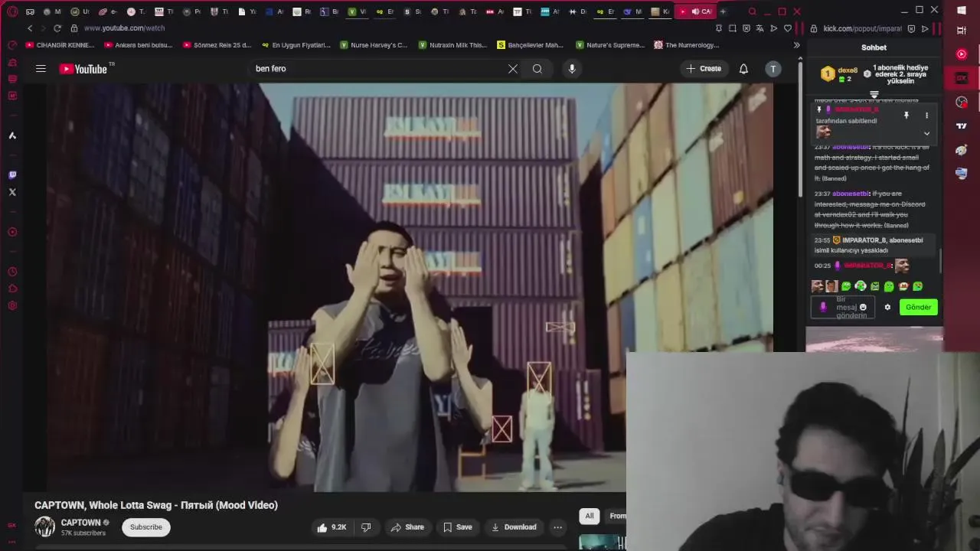Switch to the 'Bi' browser tab
The image size is (980, 551).
[x=329, y=11]
